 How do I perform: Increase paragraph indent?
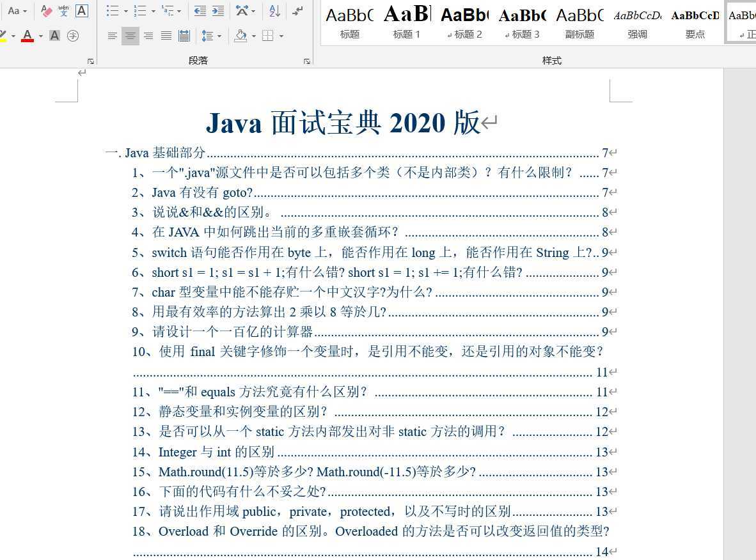coord(218,11)
